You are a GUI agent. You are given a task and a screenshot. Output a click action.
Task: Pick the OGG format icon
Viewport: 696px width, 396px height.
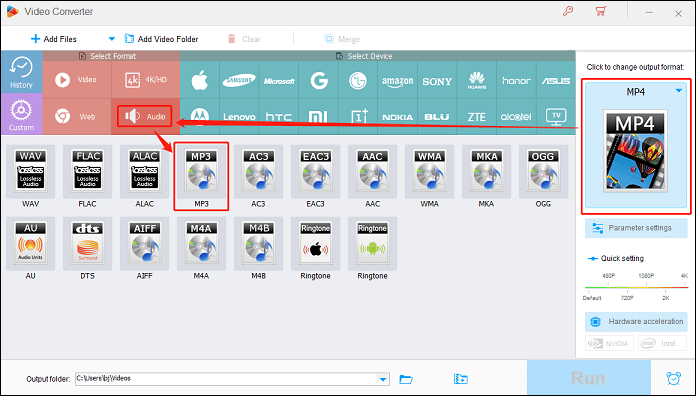pos(543,171)
